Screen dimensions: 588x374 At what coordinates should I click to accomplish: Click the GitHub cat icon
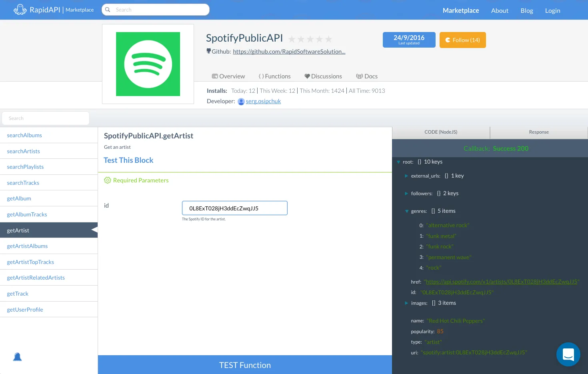[208, 51]
